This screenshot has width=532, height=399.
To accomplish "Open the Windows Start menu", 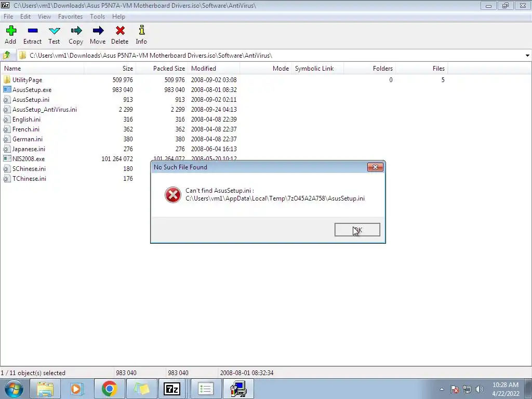I will (x=14, y=389).
